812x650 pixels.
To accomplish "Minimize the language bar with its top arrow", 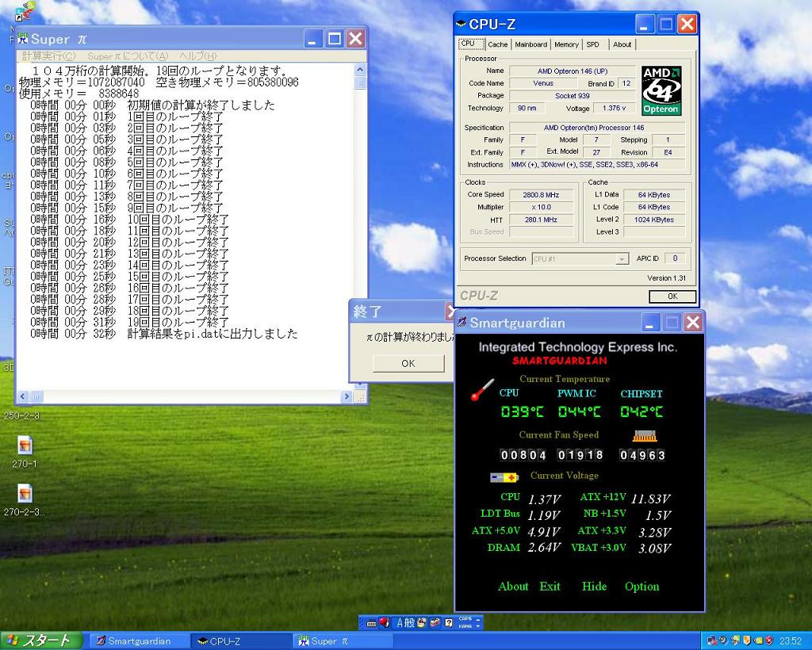I will (478, 619).
